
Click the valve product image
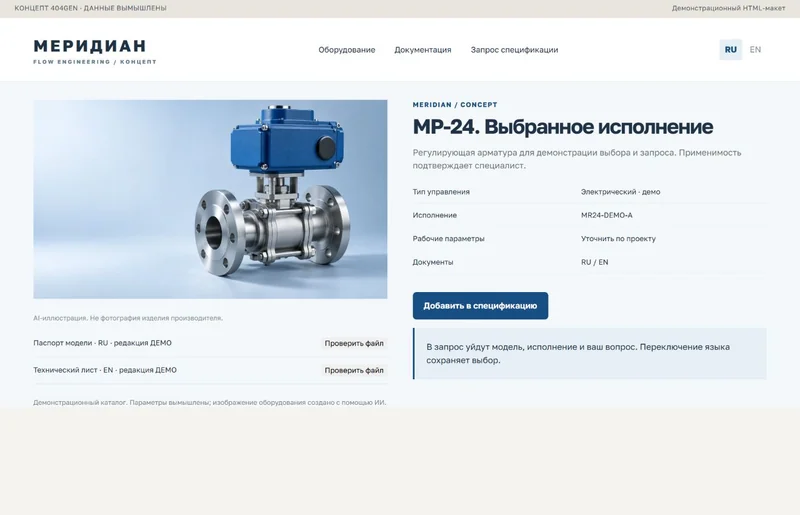click(x=210, y=199)
